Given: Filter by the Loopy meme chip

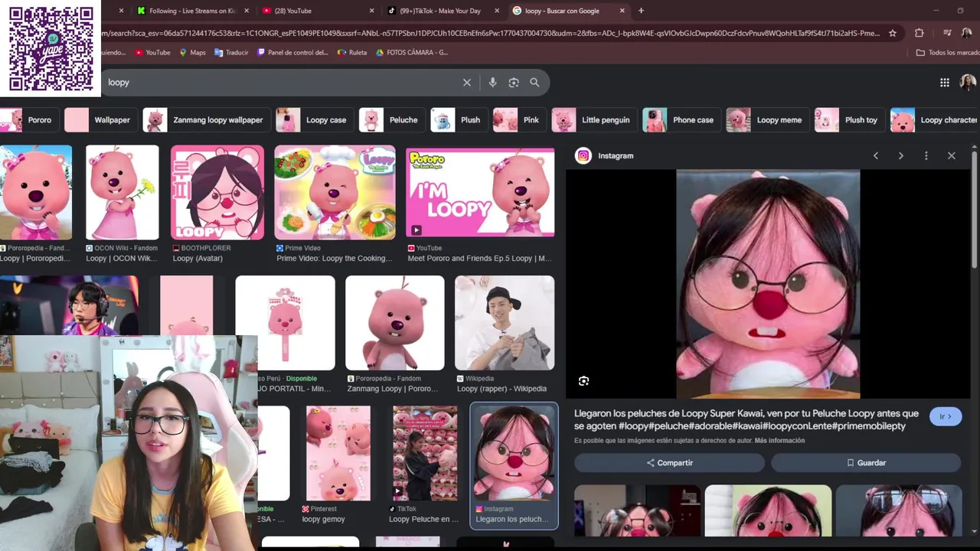Looking at the screenshot, I should 768,120.
